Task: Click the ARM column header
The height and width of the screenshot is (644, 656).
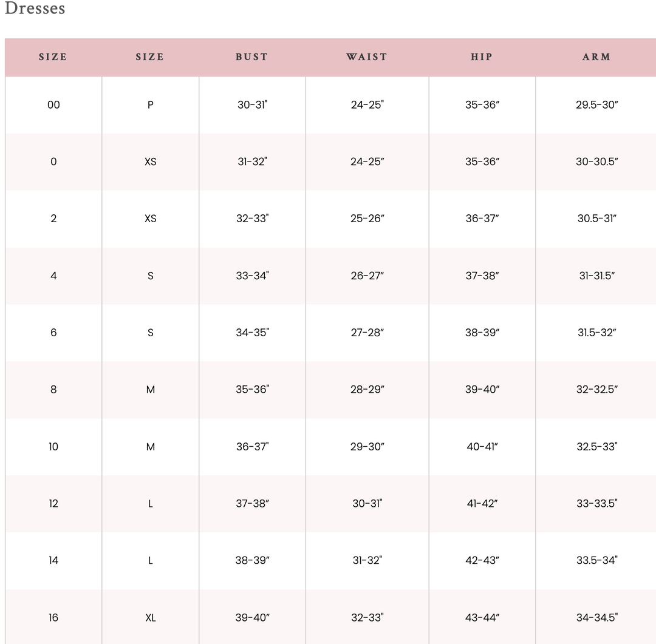Action: tap(596, 57)
